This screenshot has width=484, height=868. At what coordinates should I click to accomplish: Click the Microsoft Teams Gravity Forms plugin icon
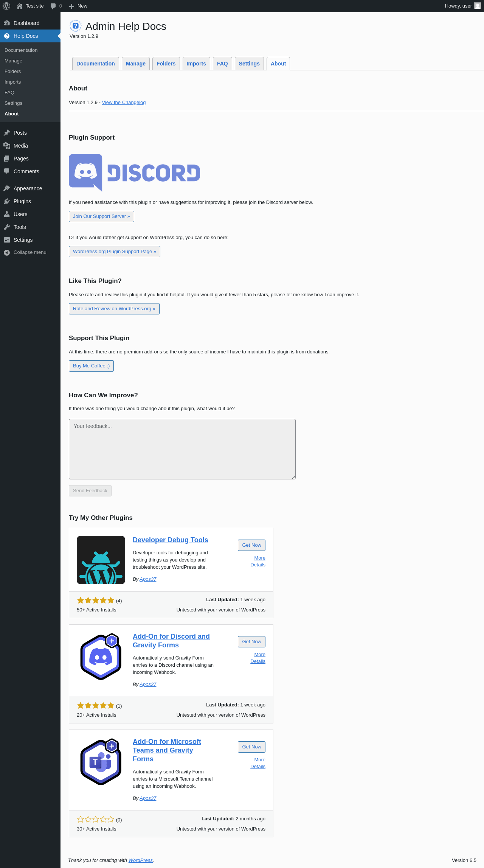pos(101,762)
